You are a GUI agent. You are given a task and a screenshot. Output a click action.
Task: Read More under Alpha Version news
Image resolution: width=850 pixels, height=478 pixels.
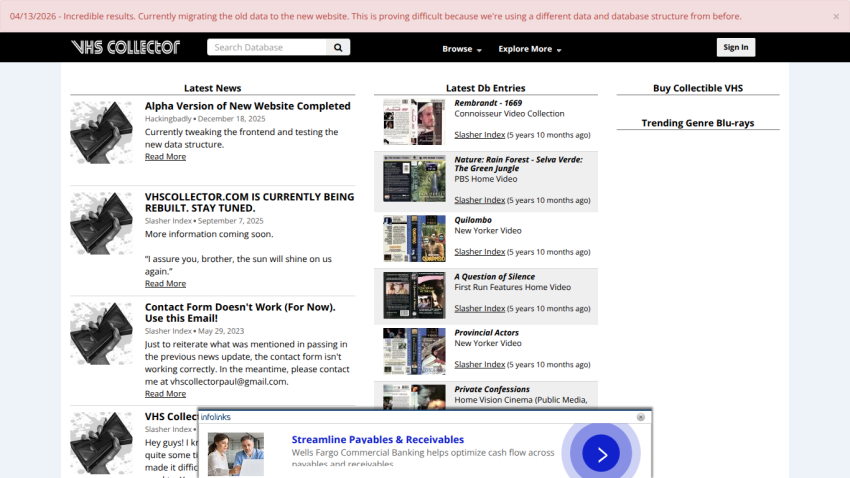coord(165,157)
